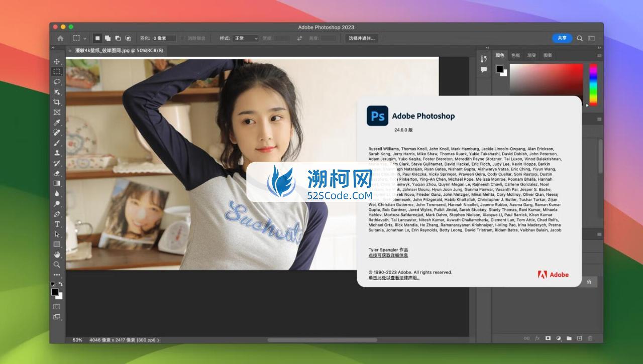Click the 选择并遮住 button
643x364 pixels.
coord(362,38)
